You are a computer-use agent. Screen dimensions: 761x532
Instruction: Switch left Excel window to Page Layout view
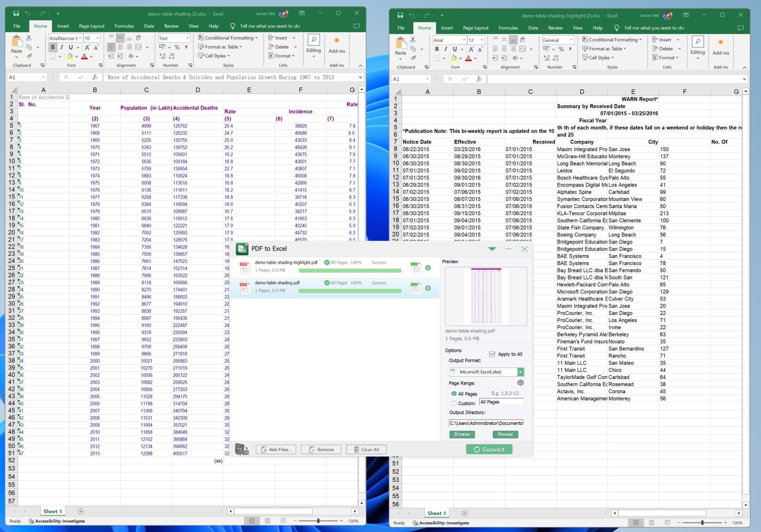pos(267,521)
